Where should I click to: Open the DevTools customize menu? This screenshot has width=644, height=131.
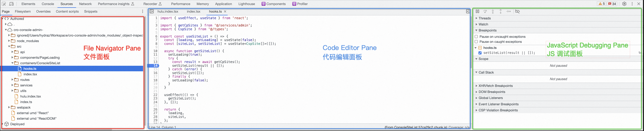(632, 4)
